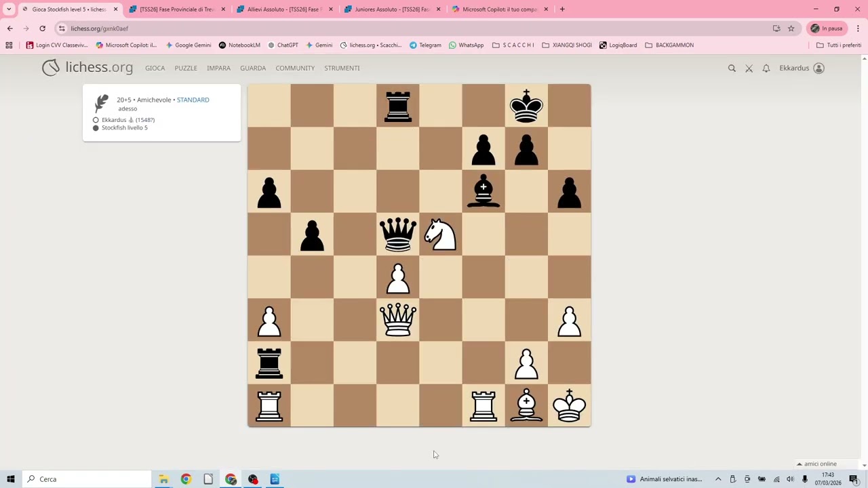Open the GUARDA menu
The width and height of the screenshot is (868, 488).
253,68
